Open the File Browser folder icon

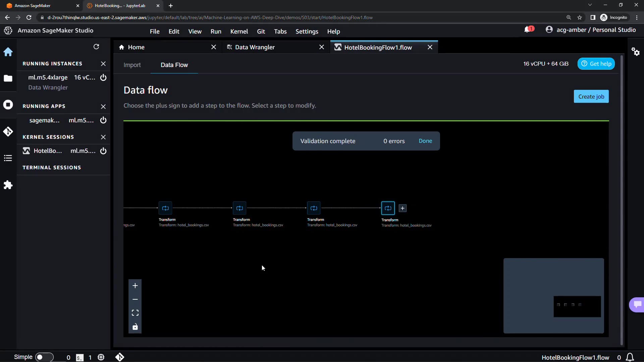click(x=8, y=78)
